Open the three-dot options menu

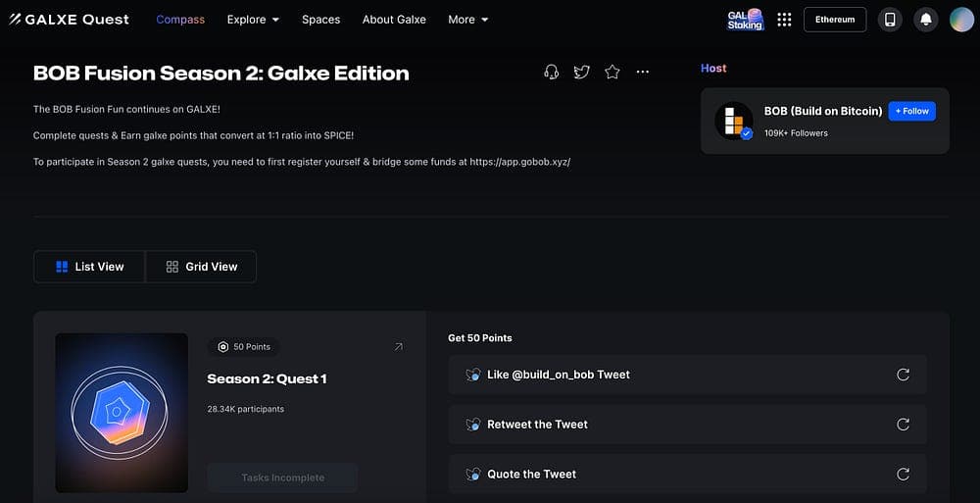pos(643,72)
